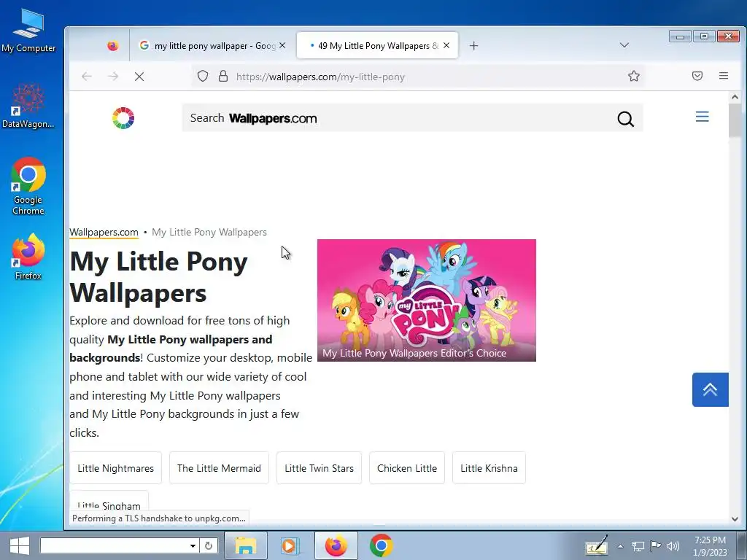Open the Action Center flag icon
747x560 pixels.
[x=655, y=545]
